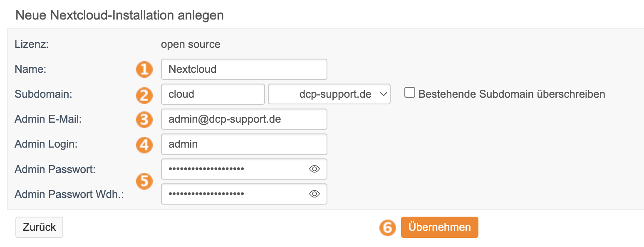Click the Subdomain field containing cloud
644x247 pixels.
tap(213, 94)
